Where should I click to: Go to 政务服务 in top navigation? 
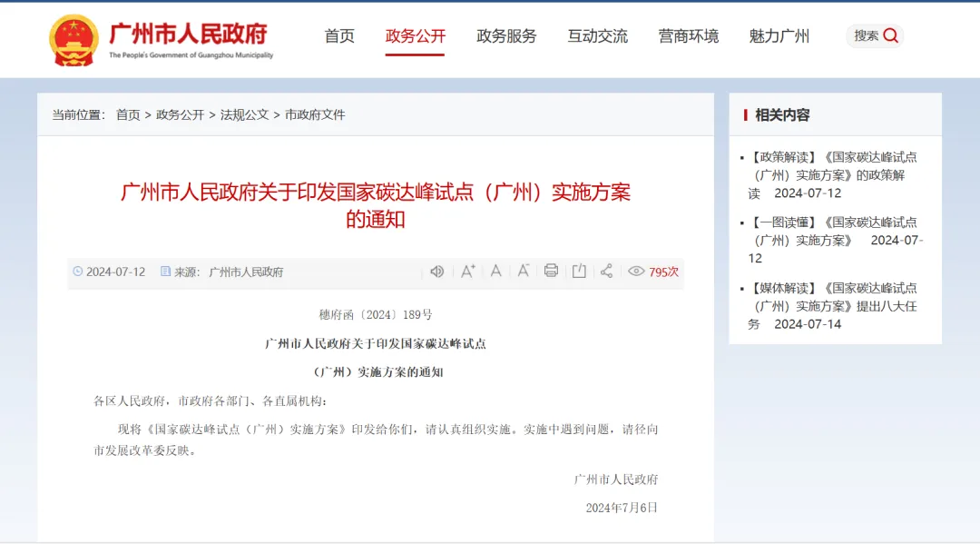click(x=506, y=36)
